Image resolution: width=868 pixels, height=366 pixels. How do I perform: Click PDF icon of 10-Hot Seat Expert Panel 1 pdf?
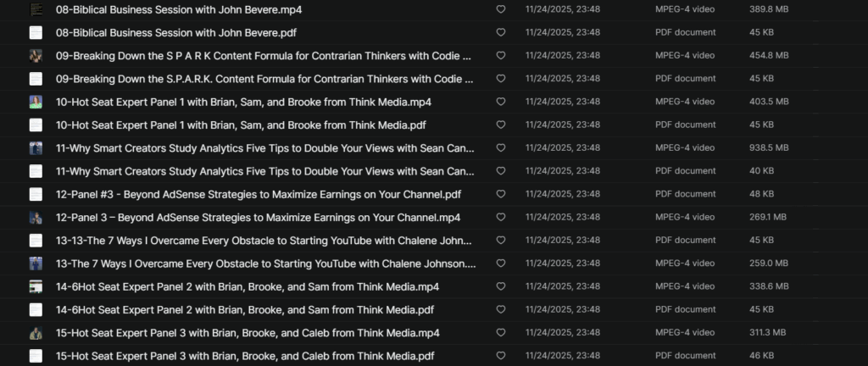point(36,125)
